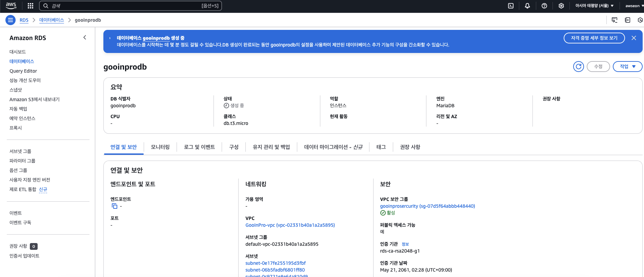Open the screen-share toolbar icon
The height and width of the screenshot is (277, 644).
(x=615, y=20)
